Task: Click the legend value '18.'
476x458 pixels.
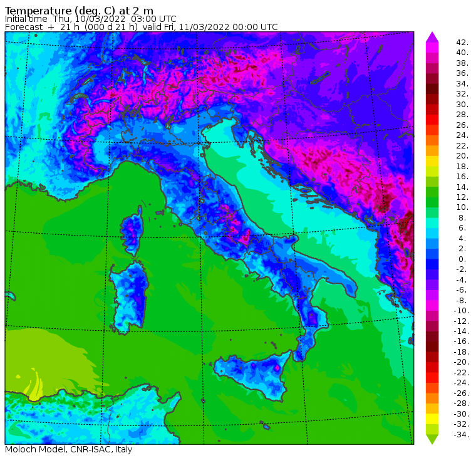Action: [x=462, y=166]
